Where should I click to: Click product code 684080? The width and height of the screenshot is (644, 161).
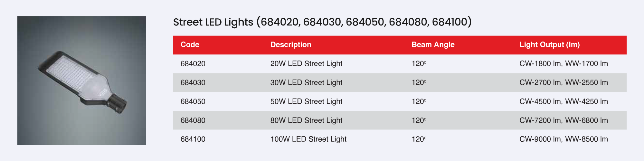pyautogui.click(x=193, y=120)
